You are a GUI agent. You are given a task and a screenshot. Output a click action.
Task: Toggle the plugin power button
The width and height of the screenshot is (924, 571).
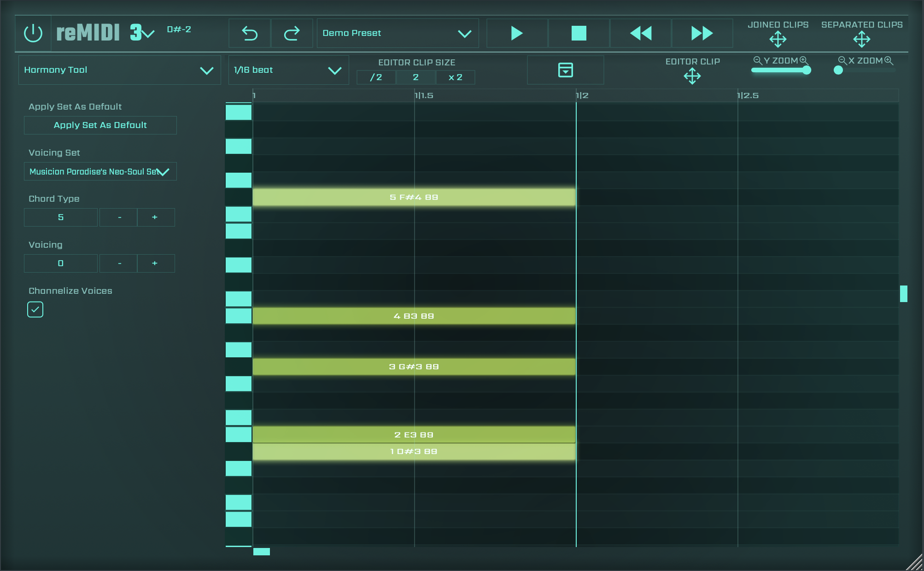click(x=33, y=33)
